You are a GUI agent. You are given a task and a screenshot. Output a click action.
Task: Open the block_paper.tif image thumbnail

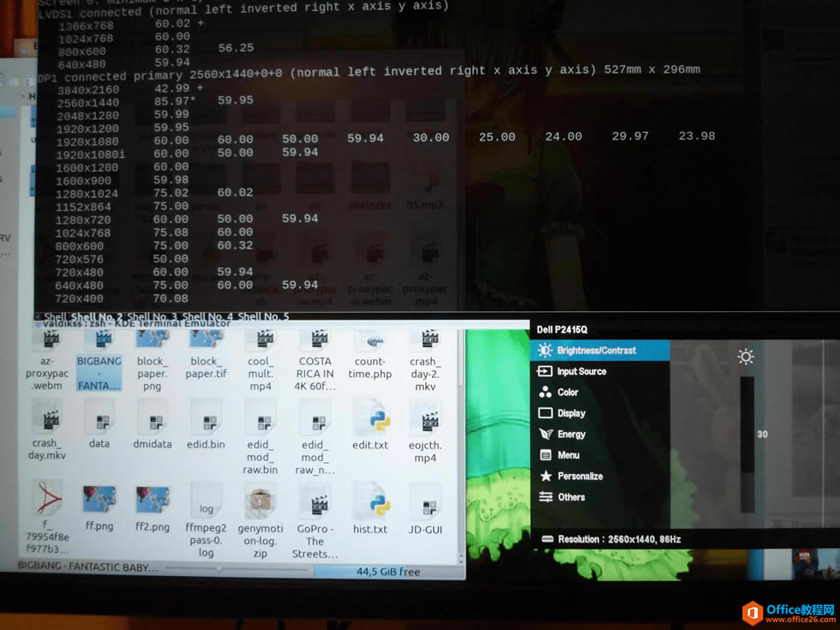click(207, 339)
